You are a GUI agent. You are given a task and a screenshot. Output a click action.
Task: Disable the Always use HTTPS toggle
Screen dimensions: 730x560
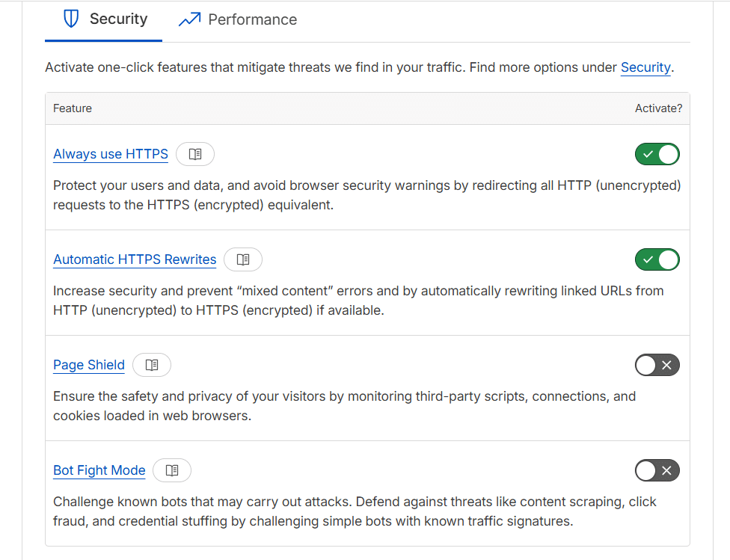point(657,154)
